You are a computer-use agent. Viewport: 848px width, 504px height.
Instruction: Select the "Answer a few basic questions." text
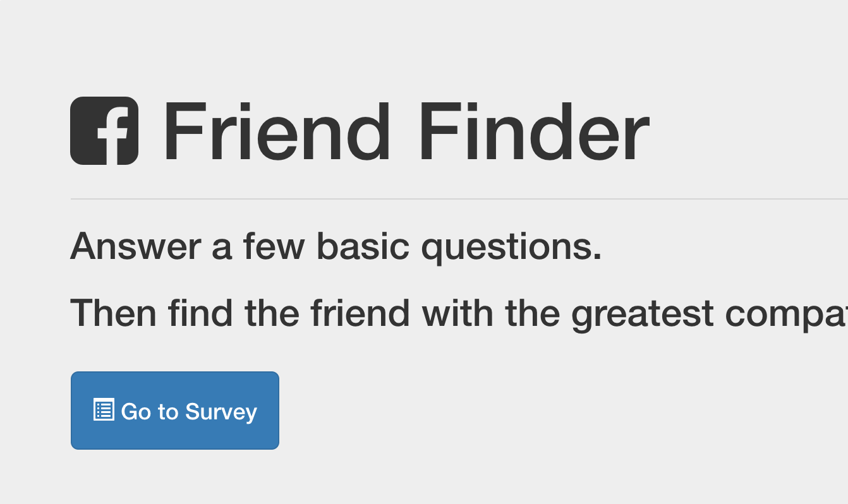336,247
